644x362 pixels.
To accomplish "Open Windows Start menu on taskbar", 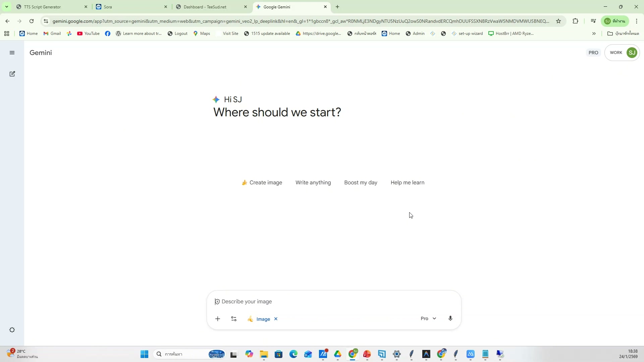I will pyautogui.click(x=144, y=354).
